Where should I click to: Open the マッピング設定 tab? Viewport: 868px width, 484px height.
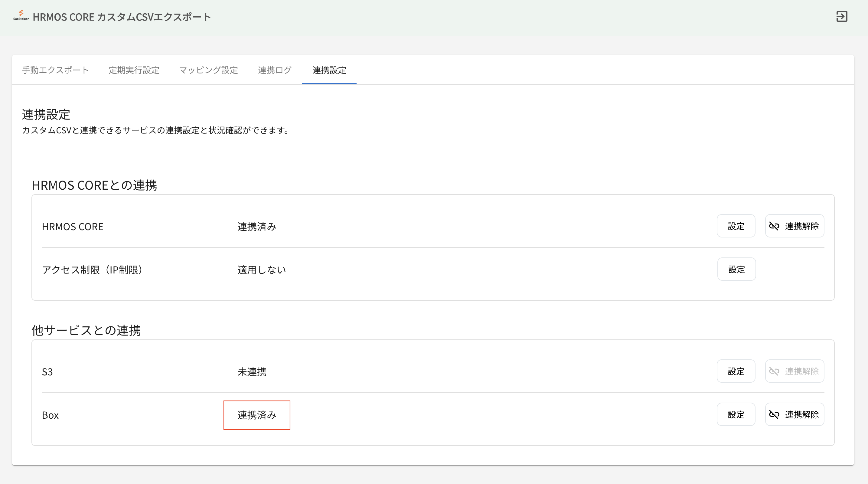tap(208, 70)
